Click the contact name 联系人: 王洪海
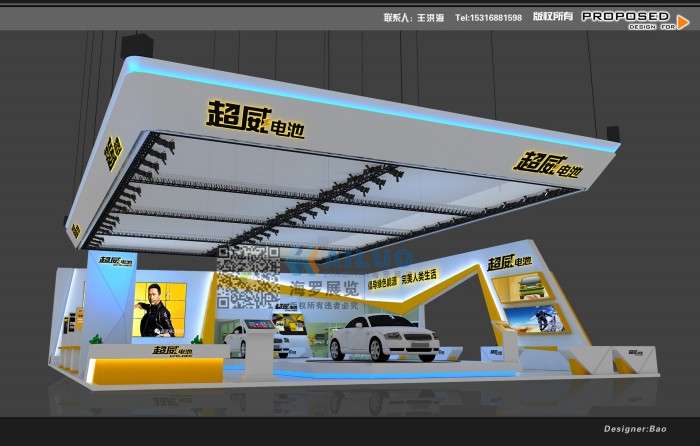 click(413, 18)
